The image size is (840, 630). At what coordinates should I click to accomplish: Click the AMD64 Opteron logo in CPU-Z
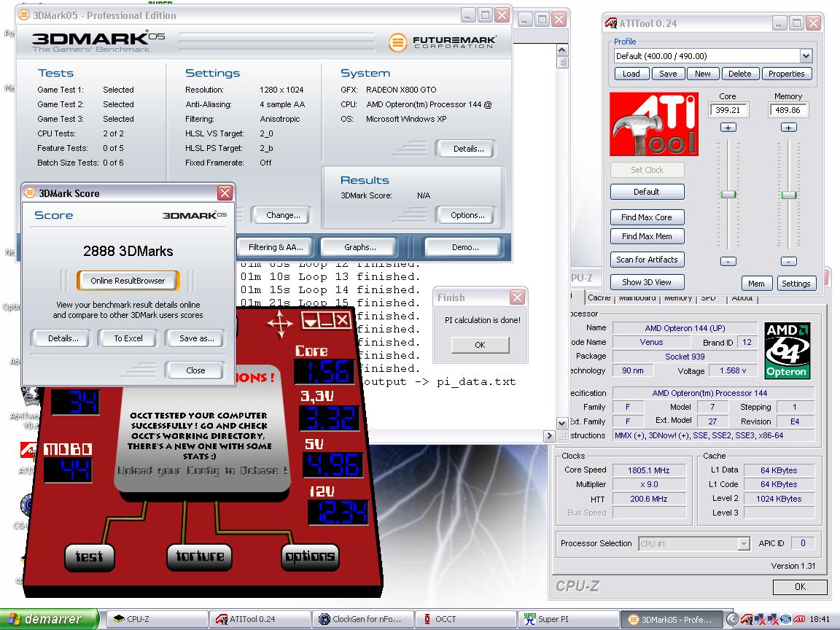[x=787, y=351]
